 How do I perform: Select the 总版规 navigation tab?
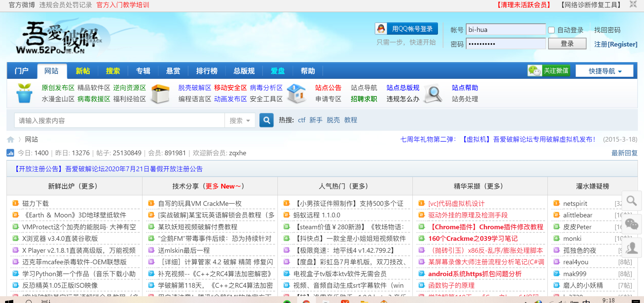click(x=244, y=71)
